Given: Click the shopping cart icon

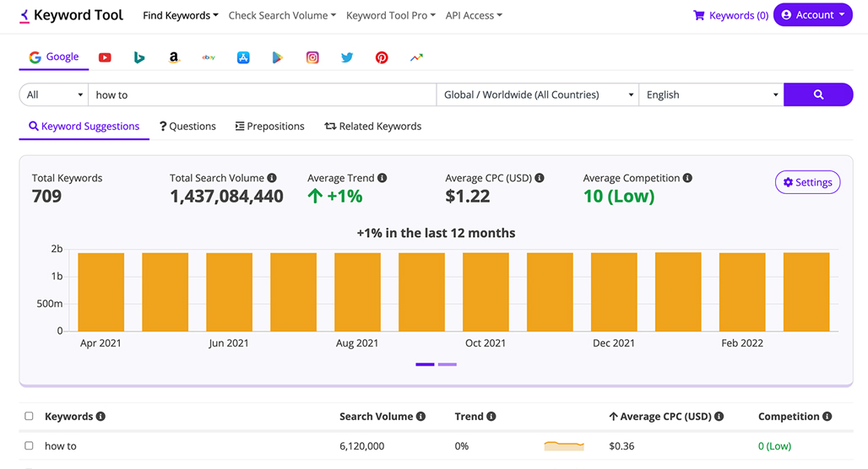Looking at the screenshot, I should 698,15.
